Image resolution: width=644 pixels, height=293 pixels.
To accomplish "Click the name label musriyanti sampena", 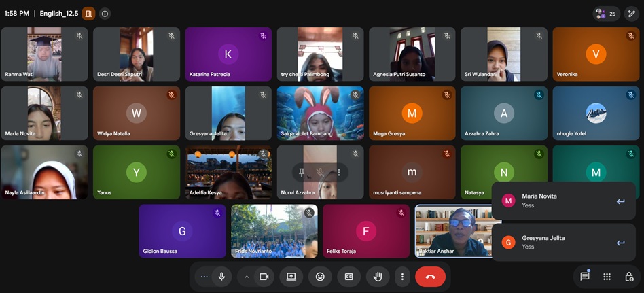I will [x=397, y=193].
